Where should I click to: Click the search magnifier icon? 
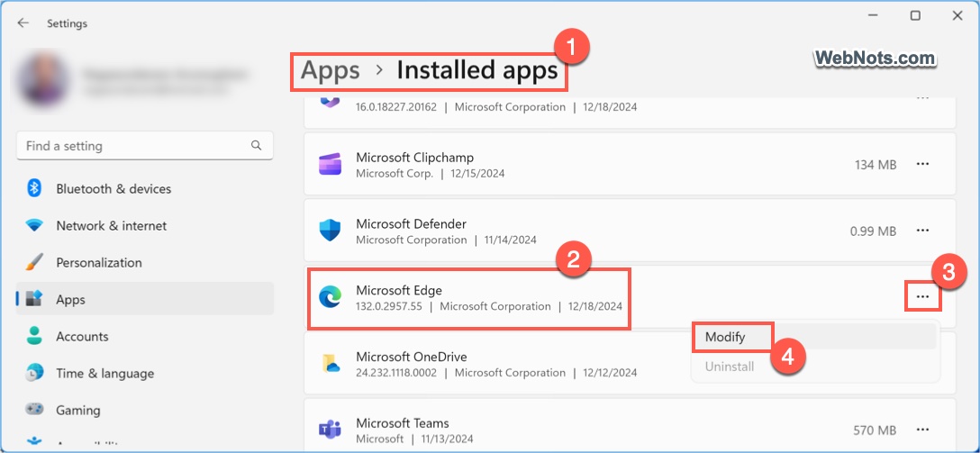click(x=256, y=146)
